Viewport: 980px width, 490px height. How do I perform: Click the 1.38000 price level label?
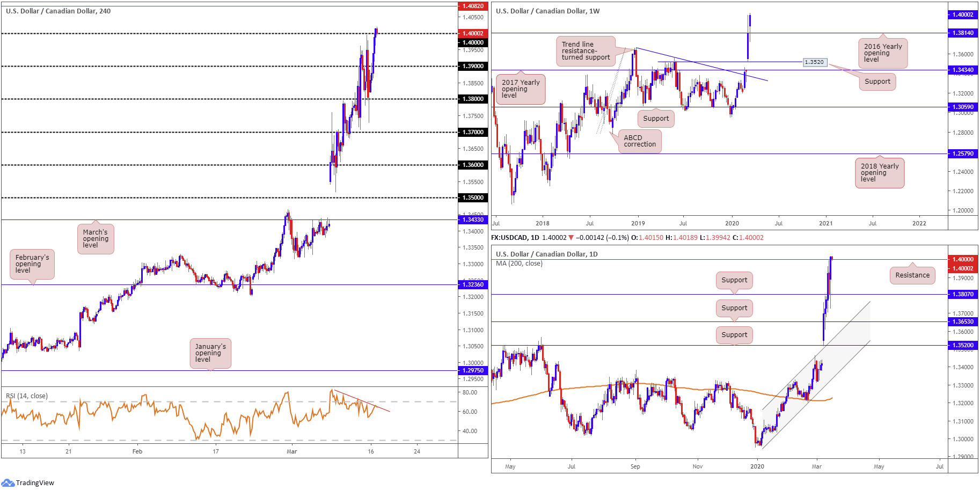click(473, 99)
